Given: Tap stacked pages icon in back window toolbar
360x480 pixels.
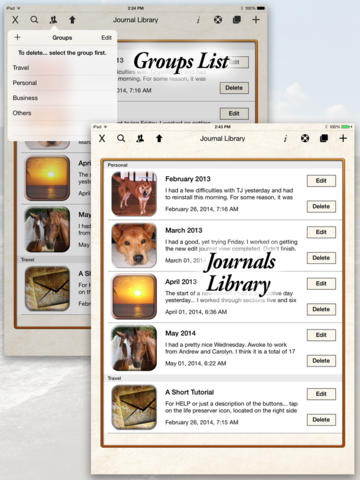Looking at the screenshot, I should click(237, 20).
